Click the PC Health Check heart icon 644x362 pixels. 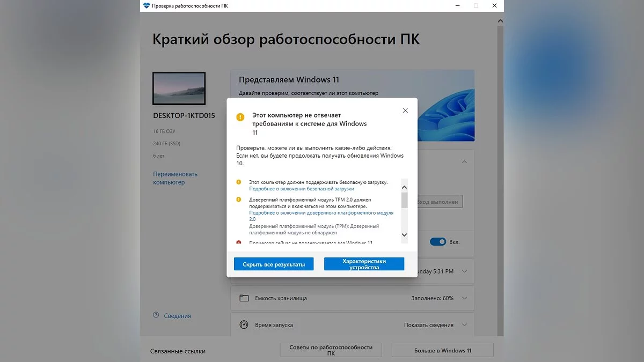pos(146,5)
